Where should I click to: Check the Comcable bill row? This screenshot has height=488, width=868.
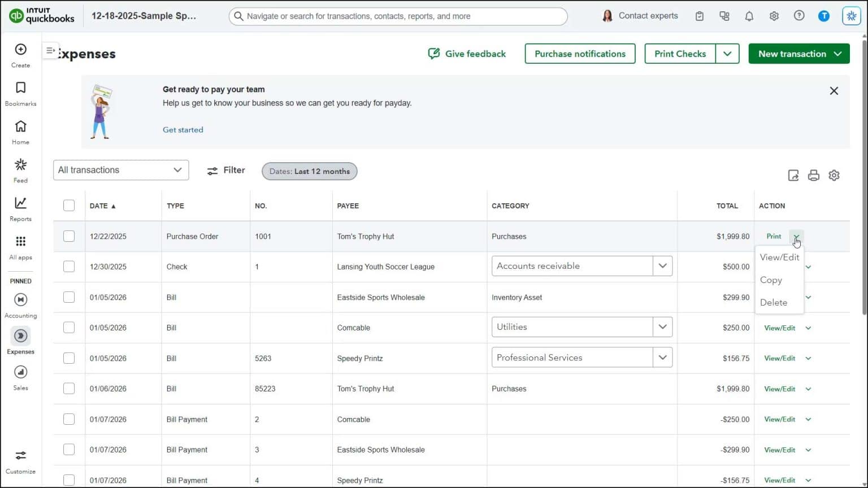68,328
